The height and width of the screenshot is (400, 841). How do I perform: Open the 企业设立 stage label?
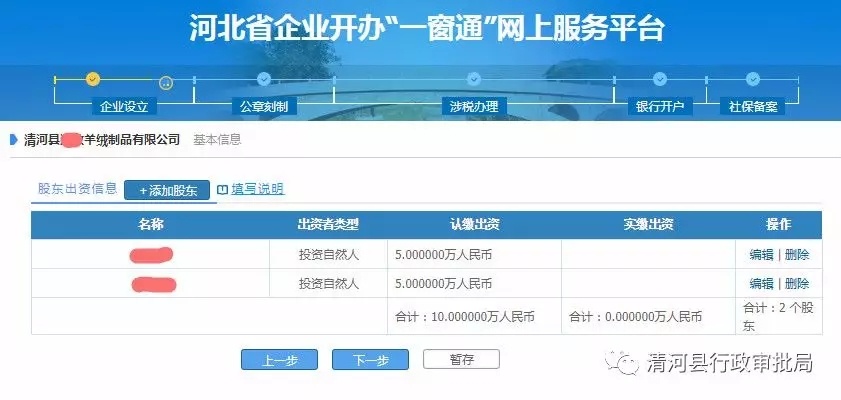click(x=124, y=106)
